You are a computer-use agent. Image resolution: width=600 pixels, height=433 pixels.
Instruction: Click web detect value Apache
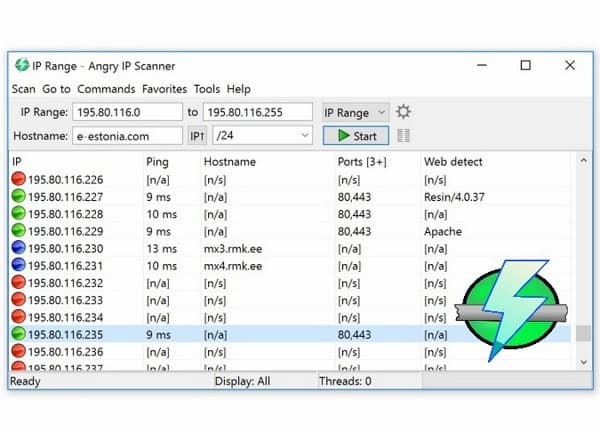[x=443, y=231]
